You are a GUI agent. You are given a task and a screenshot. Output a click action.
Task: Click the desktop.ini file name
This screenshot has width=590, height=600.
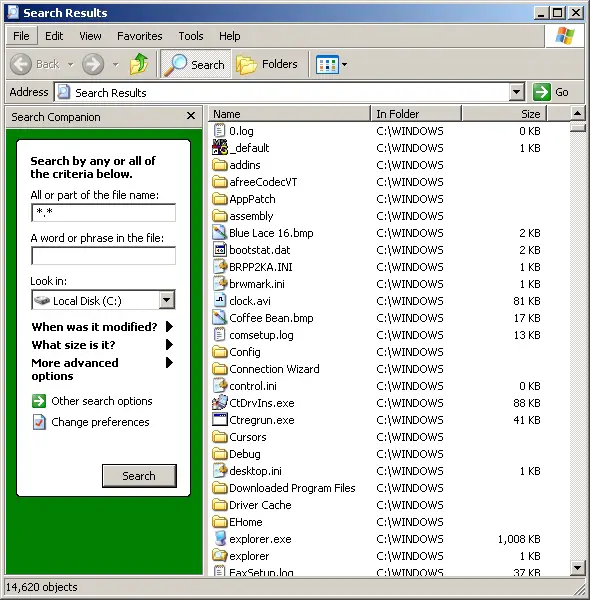[x=255, y=471]
